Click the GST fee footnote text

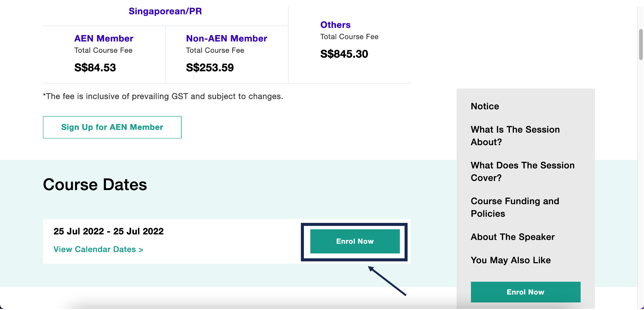click(x=163, y=97)
